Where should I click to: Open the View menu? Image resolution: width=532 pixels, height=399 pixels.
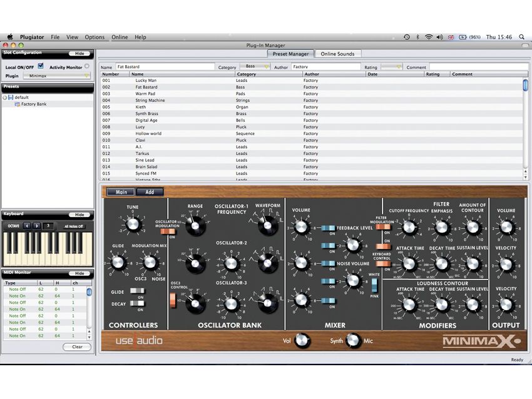click(x=72, y=38)
